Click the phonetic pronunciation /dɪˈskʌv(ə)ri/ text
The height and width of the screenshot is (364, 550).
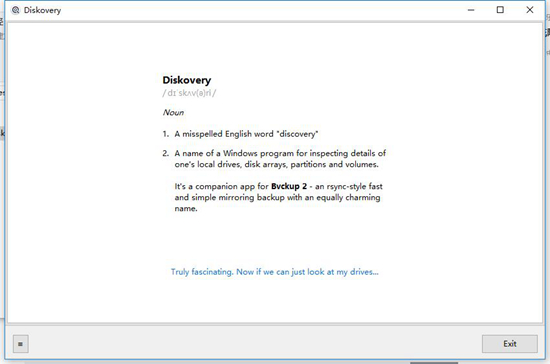[189, 93]
